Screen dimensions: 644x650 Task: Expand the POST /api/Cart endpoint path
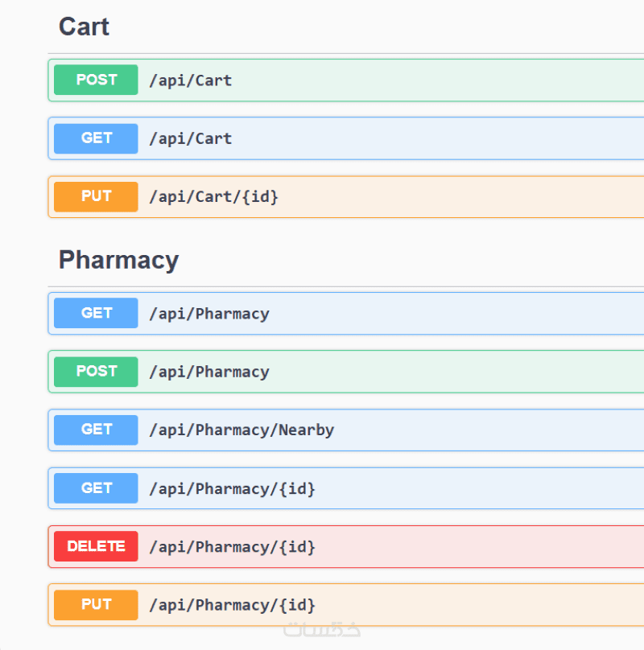click(190, 80)
